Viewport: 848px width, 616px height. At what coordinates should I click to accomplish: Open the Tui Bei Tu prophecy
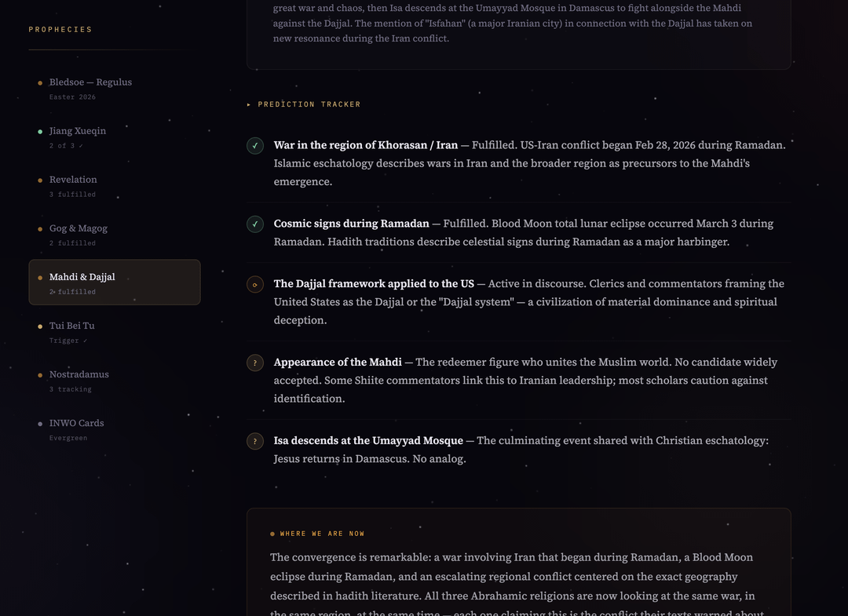click(x=71, y=326)
